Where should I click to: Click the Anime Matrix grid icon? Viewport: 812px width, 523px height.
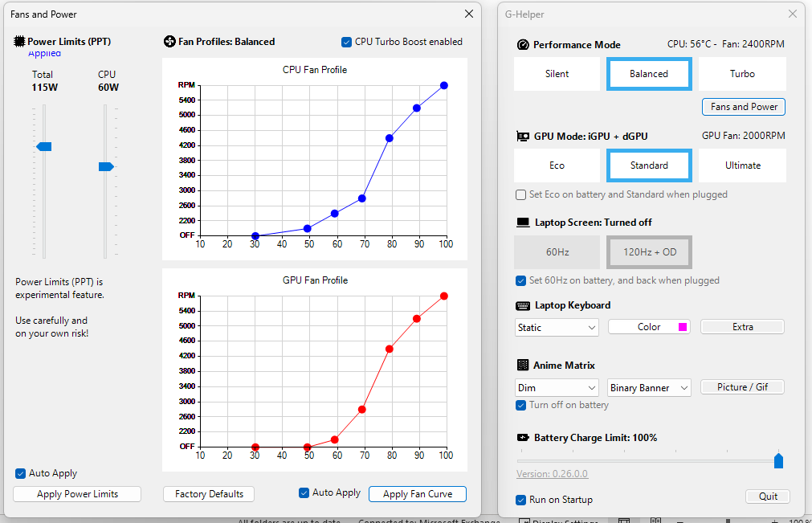tap(523, 365)
